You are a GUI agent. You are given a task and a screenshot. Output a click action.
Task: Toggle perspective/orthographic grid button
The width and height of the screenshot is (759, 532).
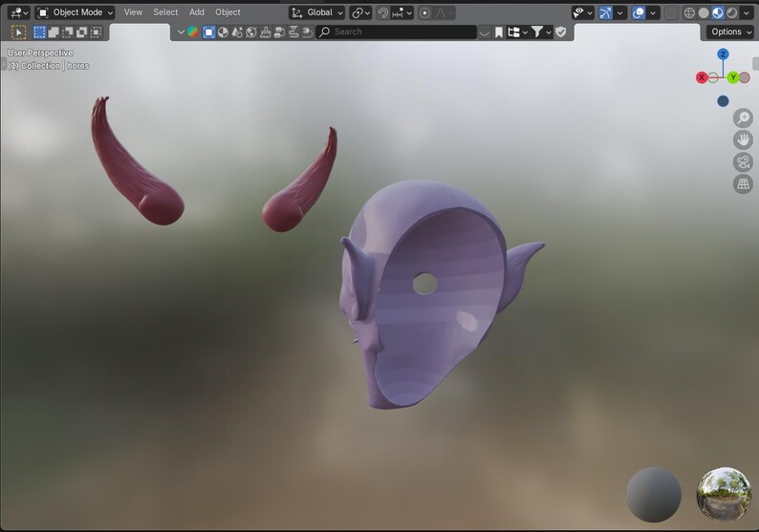pyautogui.click(x=743, y=183)
